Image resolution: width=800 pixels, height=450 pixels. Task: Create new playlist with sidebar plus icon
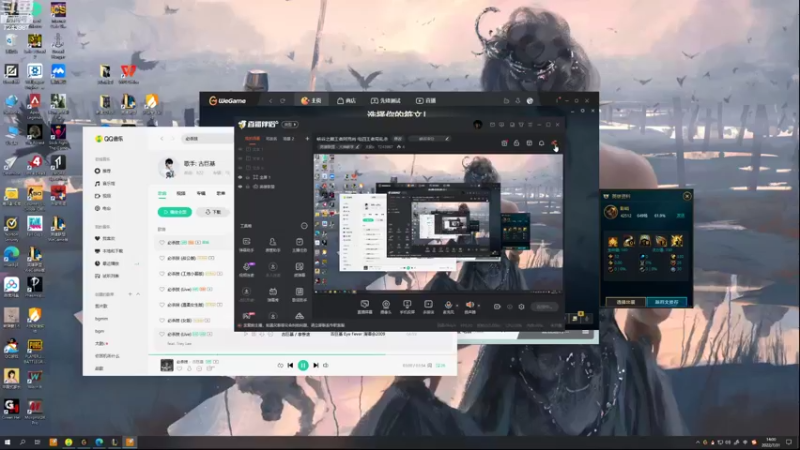coord(130,294)
